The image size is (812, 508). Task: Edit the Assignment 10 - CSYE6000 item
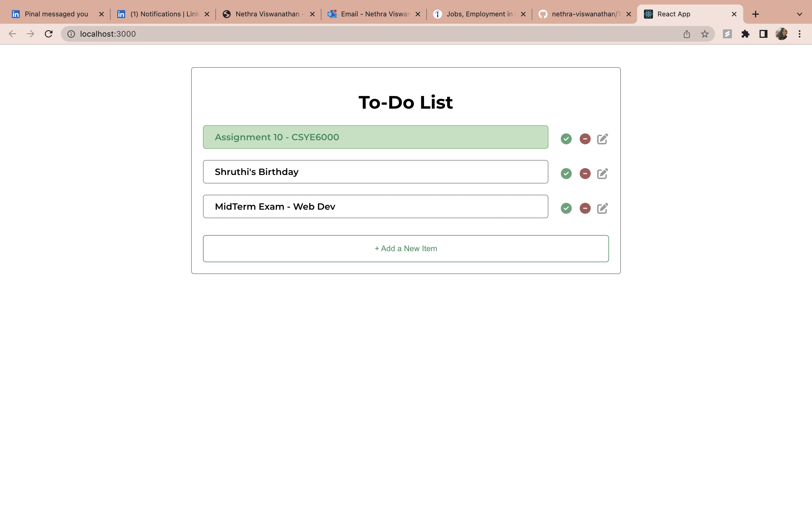tap(602, 139)
